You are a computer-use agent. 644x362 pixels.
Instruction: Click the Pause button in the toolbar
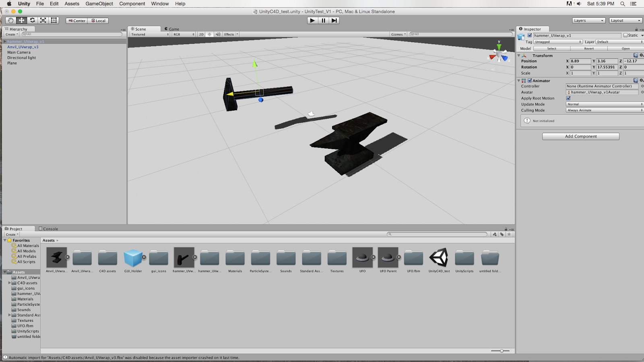323,21
